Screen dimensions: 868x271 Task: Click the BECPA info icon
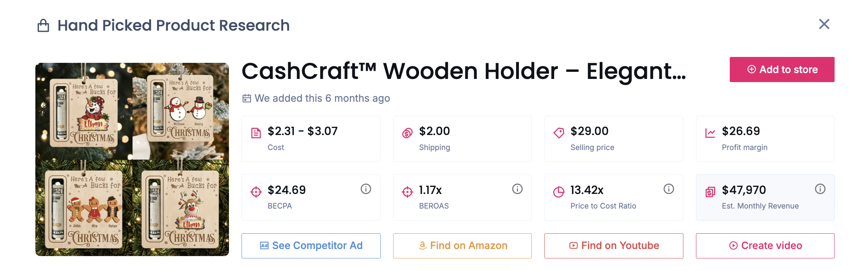[x=366, y=189]
